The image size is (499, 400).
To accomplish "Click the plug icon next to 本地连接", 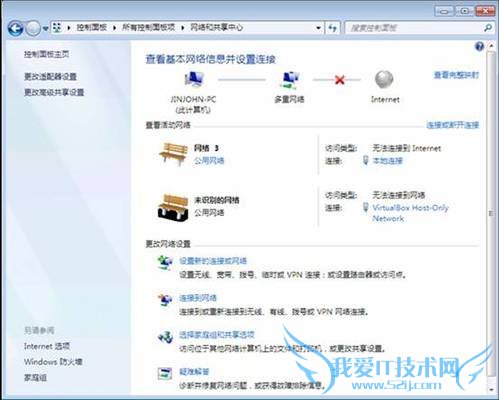I will click(366, 160).
